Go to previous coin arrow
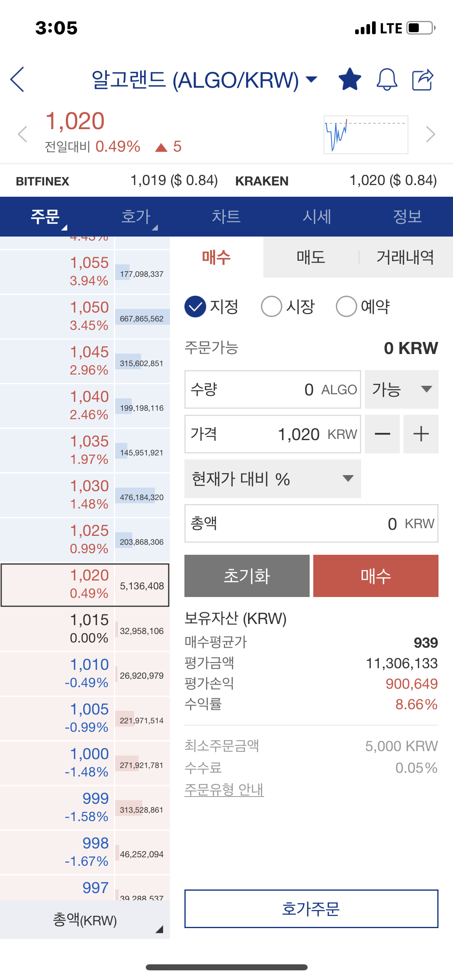The image size is (453, 980). [x=23, y=134]
